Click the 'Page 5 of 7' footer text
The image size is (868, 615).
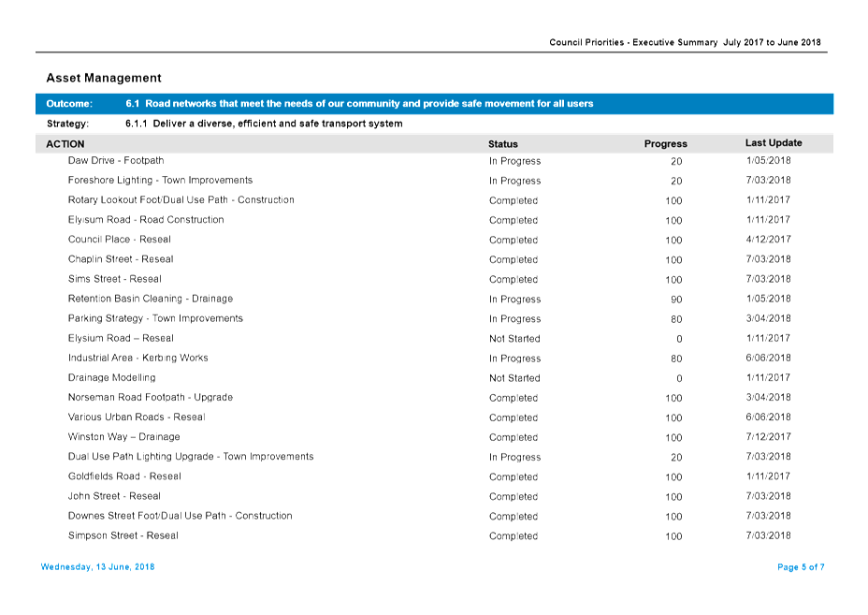pyautogui.click(x=801, y=567)
